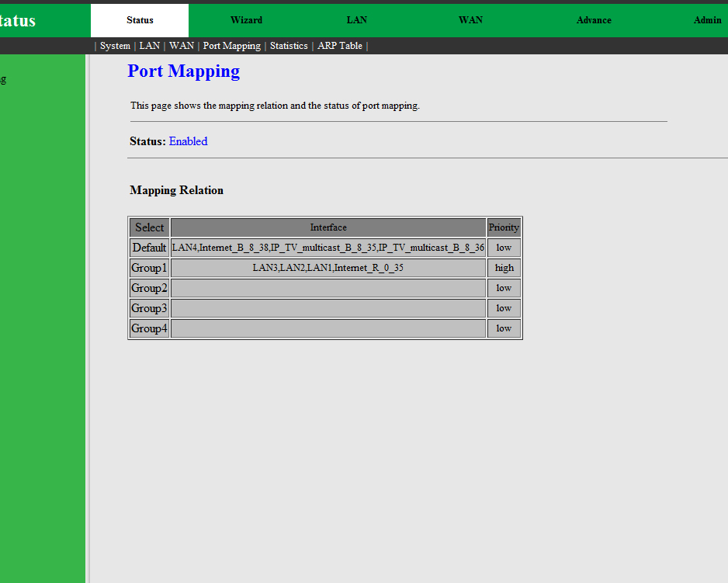Click the Group4 row label
This screenshot has height=583, width=728.
[x=149, y=328]
